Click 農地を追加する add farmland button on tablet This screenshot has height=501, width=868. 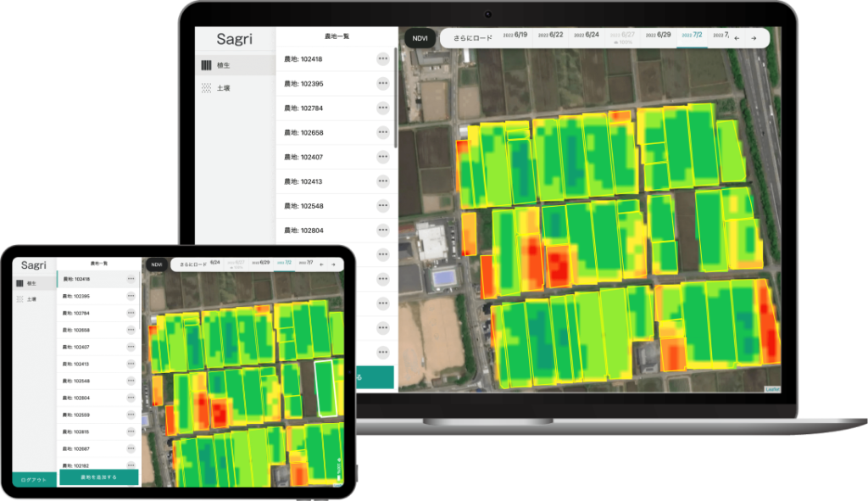(x=98, y=477)
